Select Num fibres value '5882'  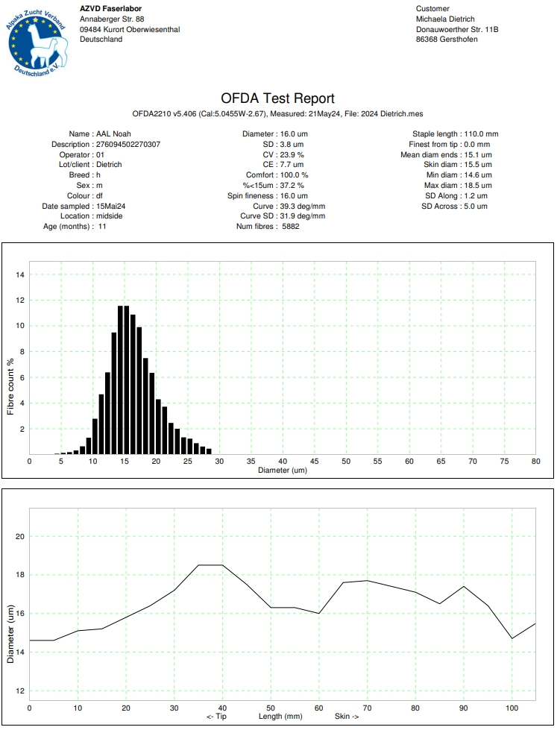point(291,227)
